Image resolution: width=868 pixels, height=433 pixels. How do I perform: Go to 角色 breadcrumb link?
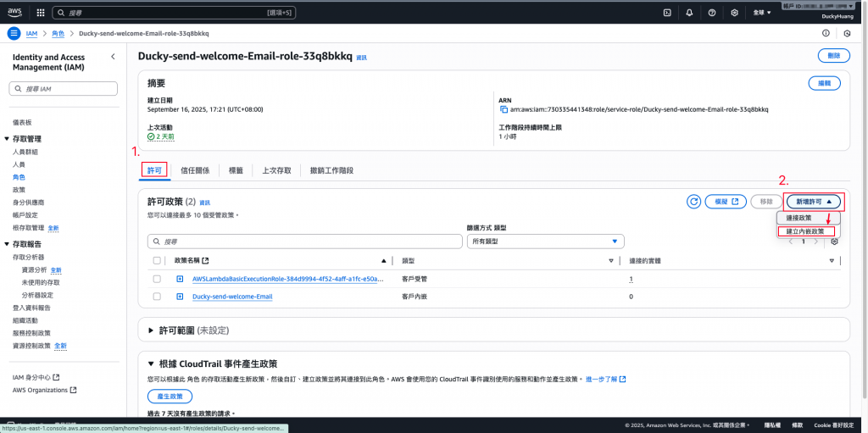(58, 33)
